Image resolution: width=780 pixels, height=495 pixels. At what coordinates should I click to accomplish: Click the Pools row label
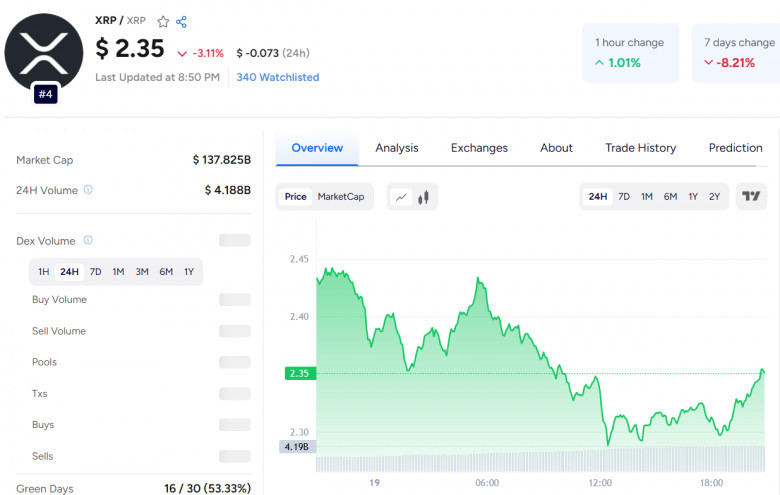coord(44,362)
